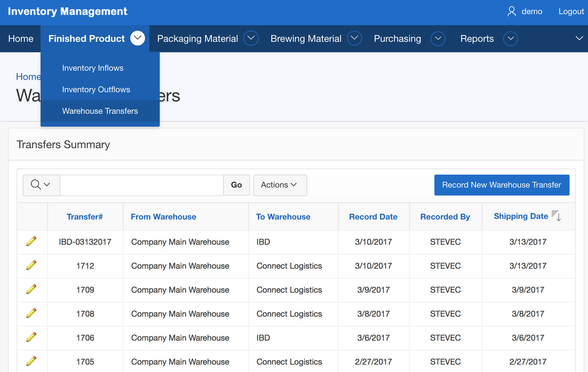Open the Purchasing submenu chevron

pyautogui.click(x=438, y=39)
